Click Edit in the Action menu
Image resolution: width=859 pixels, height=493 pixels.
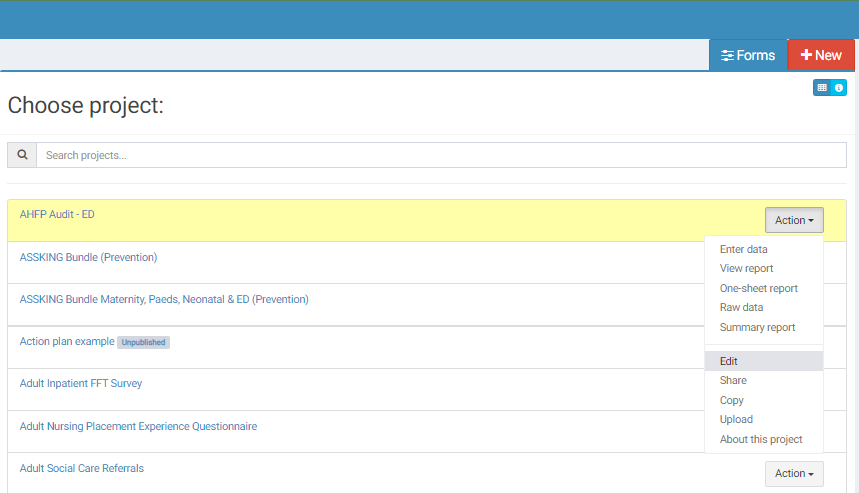coord(728,361)
